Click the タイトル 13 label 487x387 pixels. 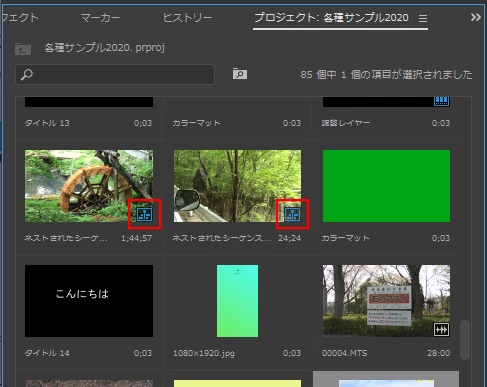47,123
